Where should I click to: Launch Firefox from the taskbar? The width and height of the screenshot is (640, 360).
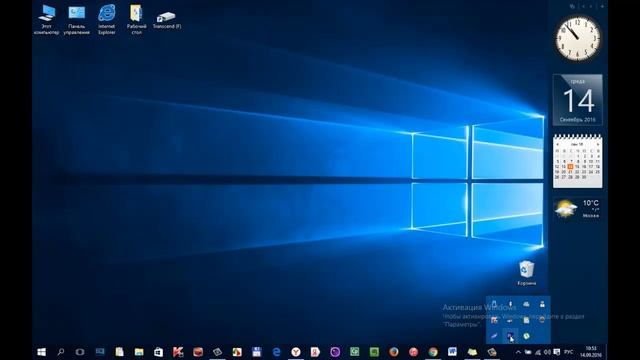point(393,352)
